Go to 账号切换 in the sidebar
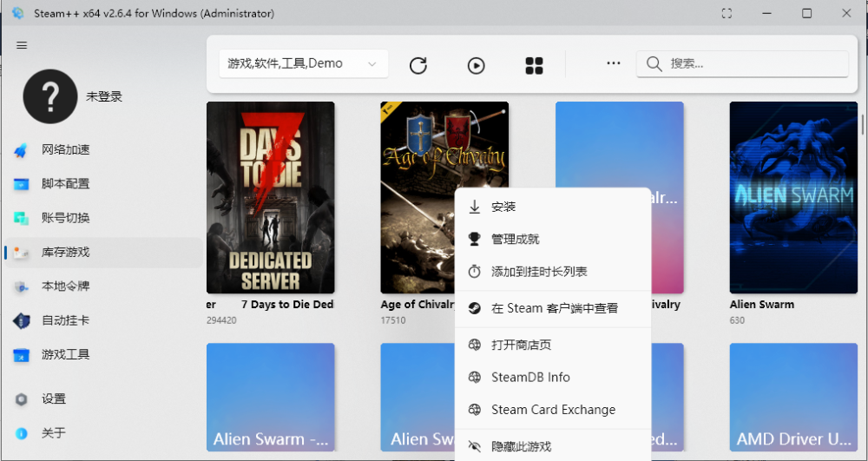 [x=66, y=218]
